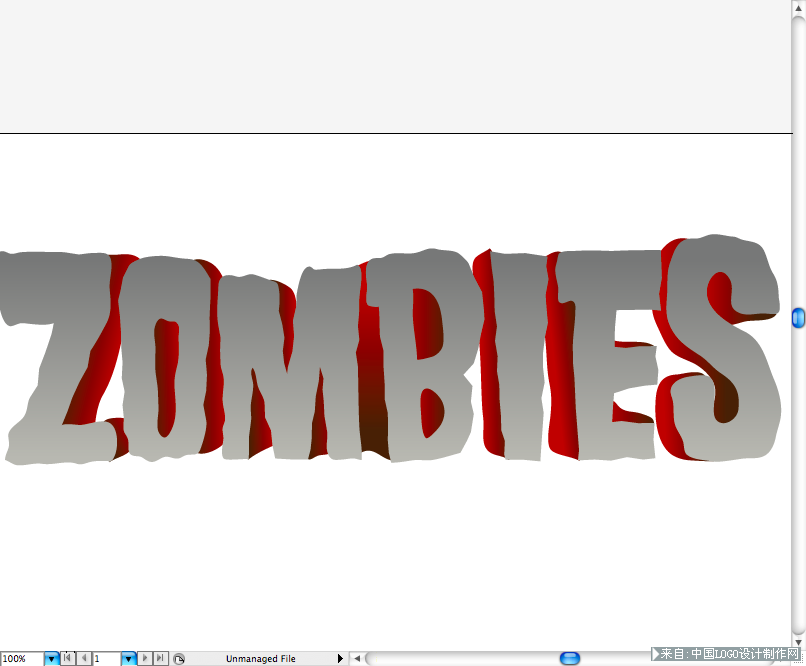Open the status bar options arrow
Screen dimensions: 806x666
pos(340,658)
